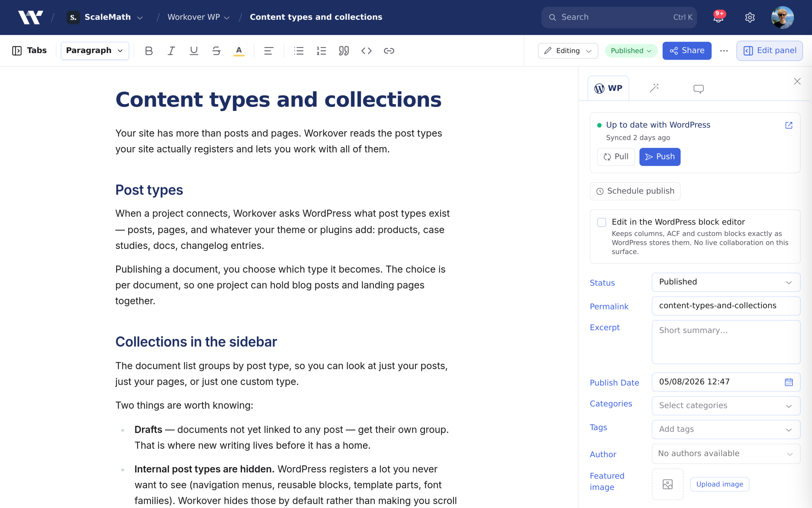This screenshot has height=508, width=812.
Task: Apply strikethrough formatting
Action: pos(216,51)
